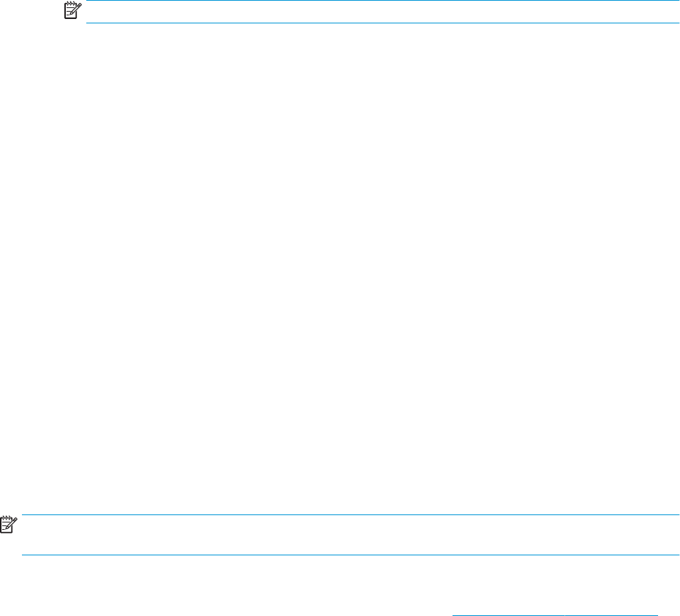This screenshot has height=616, width=680.
Task: Open the indented note marker icon
Action: tap(72, 10)
